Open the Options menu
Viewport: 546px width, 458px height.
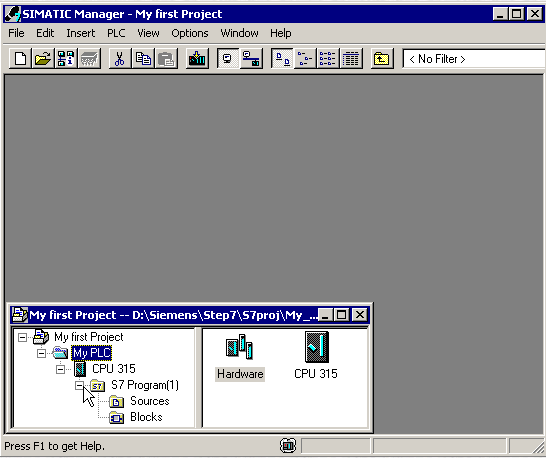[190, 33]
